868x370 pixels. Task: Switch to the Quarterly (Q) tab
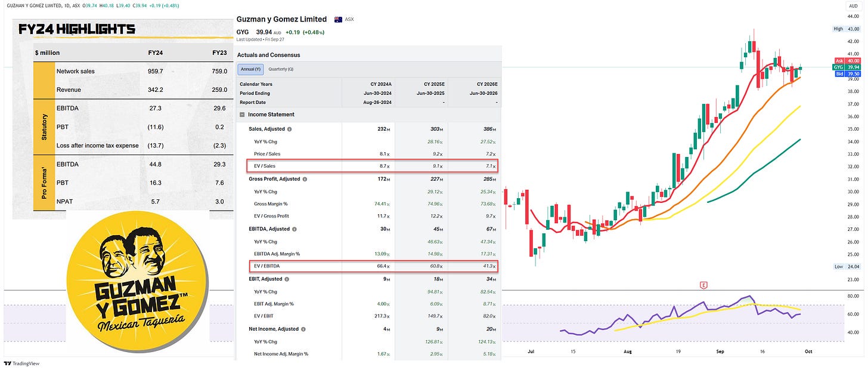coord(280,69)
